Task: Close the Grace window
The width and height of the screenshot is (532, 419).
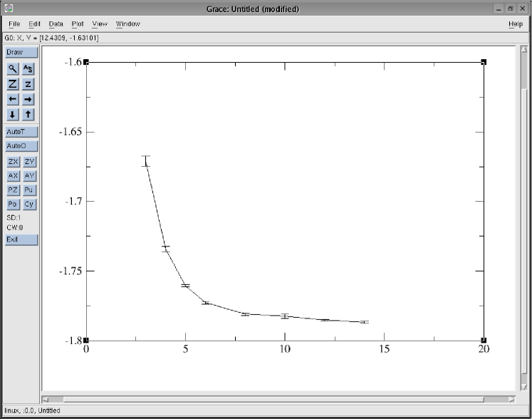Action: pos(523,9)
